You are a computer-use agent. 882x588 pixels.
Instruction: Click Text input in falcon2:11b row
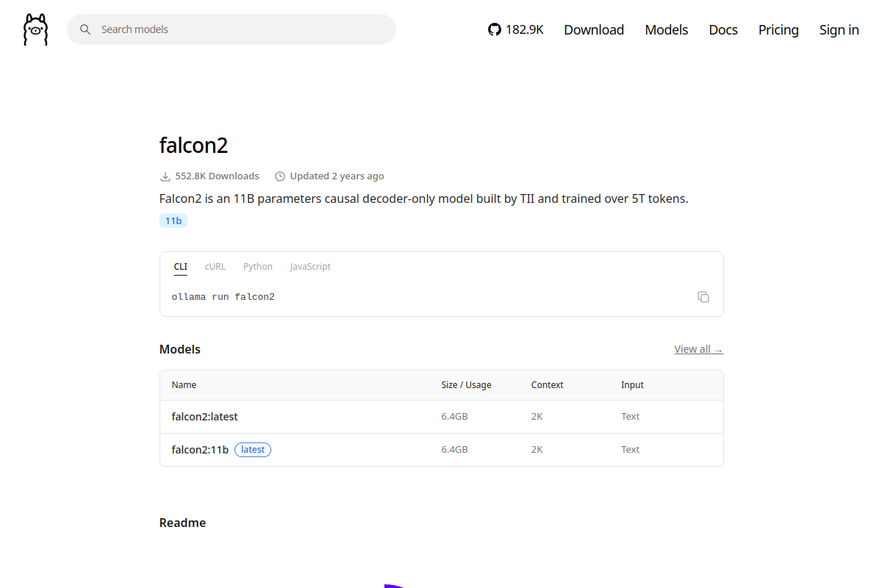[x=631, y=450]
